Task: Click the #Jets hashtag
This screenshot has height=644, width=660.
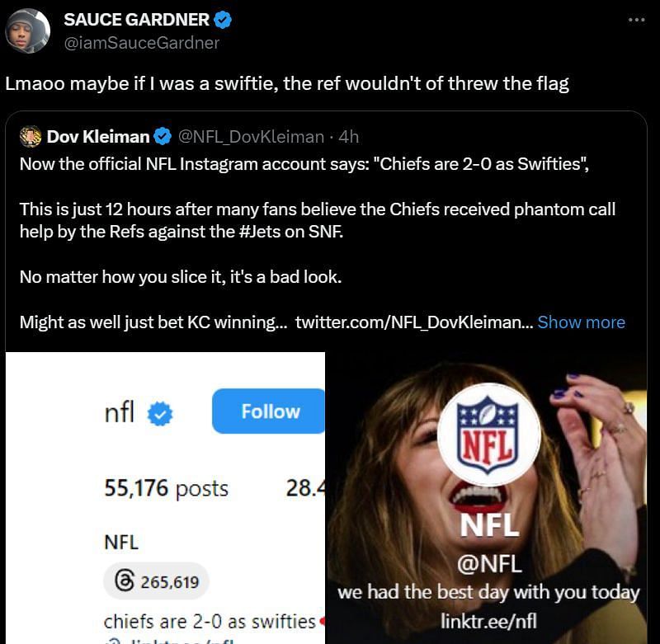Action: coord(259,232)
